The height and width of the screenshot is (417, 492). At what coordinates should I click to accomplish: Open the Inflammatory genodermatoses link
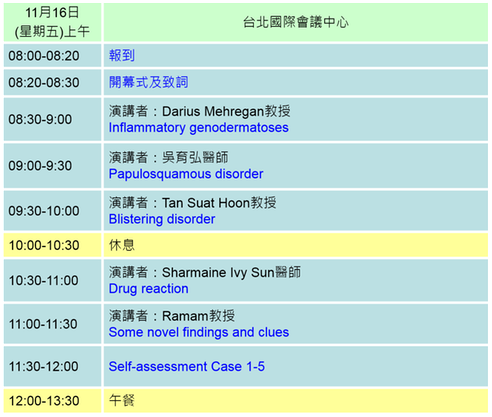[199, 128]
